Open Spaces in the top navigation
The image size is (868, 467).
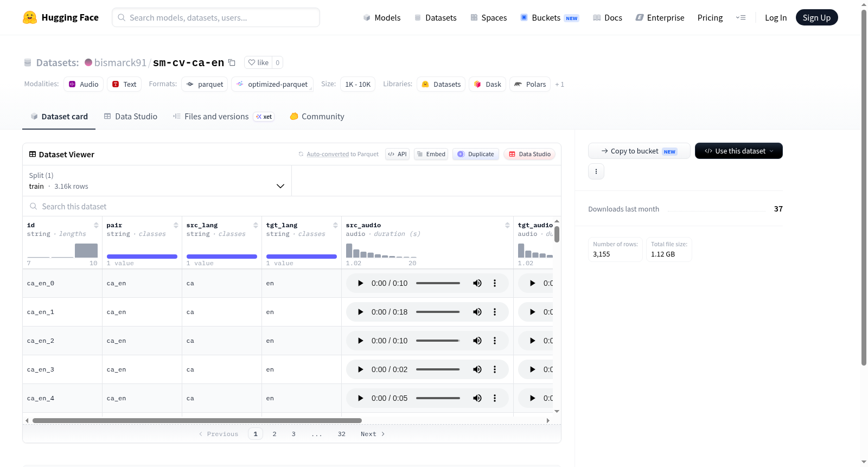point(489,17)
